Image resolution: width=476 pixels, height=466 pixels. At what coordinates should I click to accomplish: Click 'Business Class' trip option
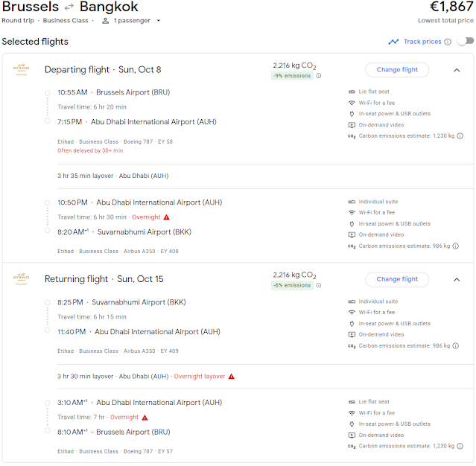66,21
